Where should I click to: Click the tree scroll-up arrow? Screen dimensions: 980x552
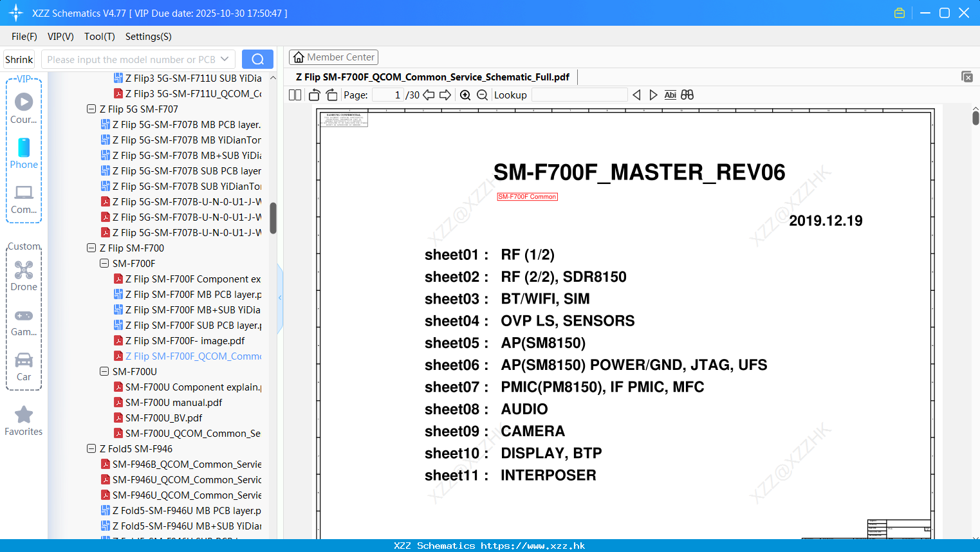(x=273, y=78)
